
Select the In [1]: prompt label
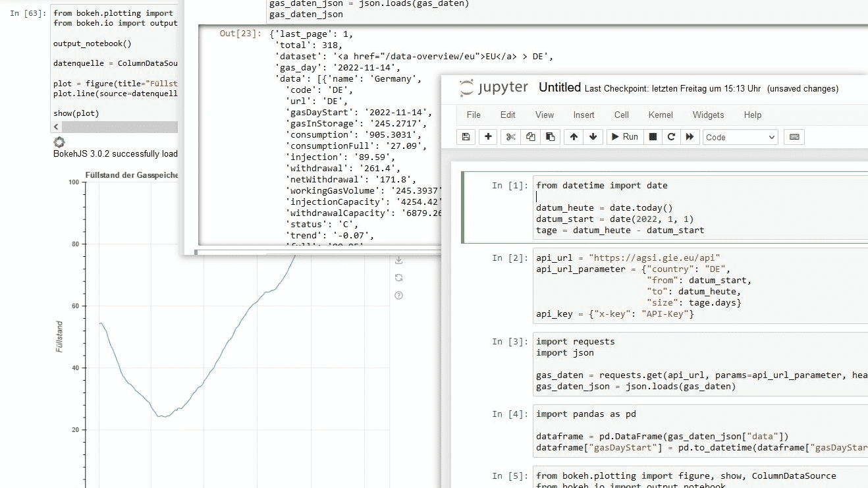[x=510, y=186]
